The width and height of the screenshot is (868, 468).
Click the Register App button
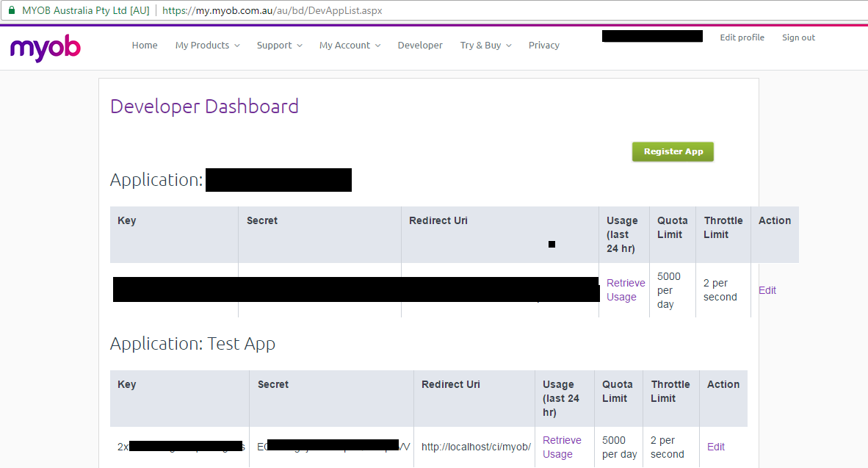pyautogui.click(x=672, y=151)
